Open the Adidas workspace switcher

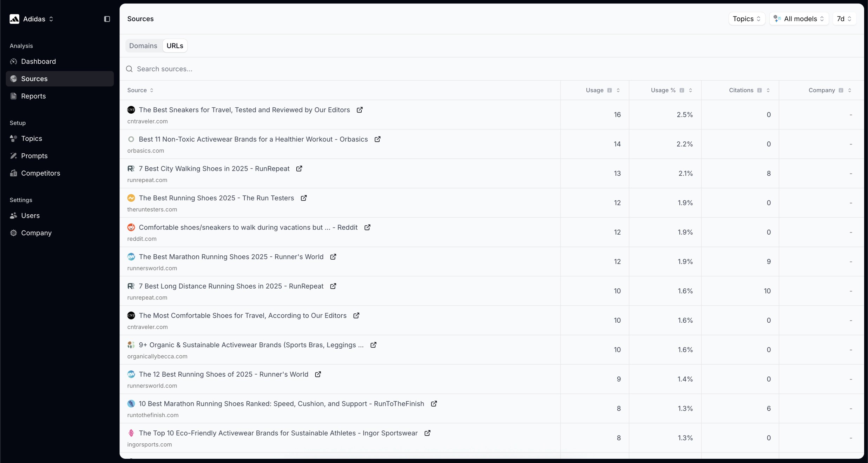tap(32, 19)
